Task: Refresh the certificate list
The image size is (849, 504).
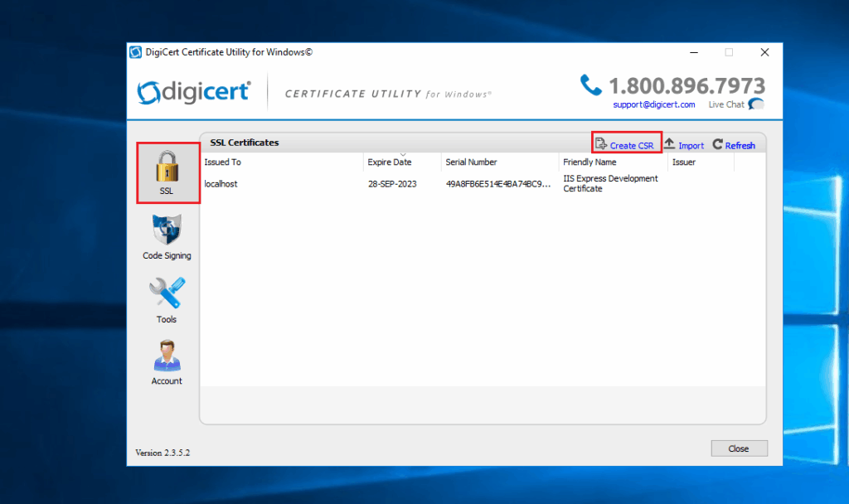Action: tap(740, 146)
